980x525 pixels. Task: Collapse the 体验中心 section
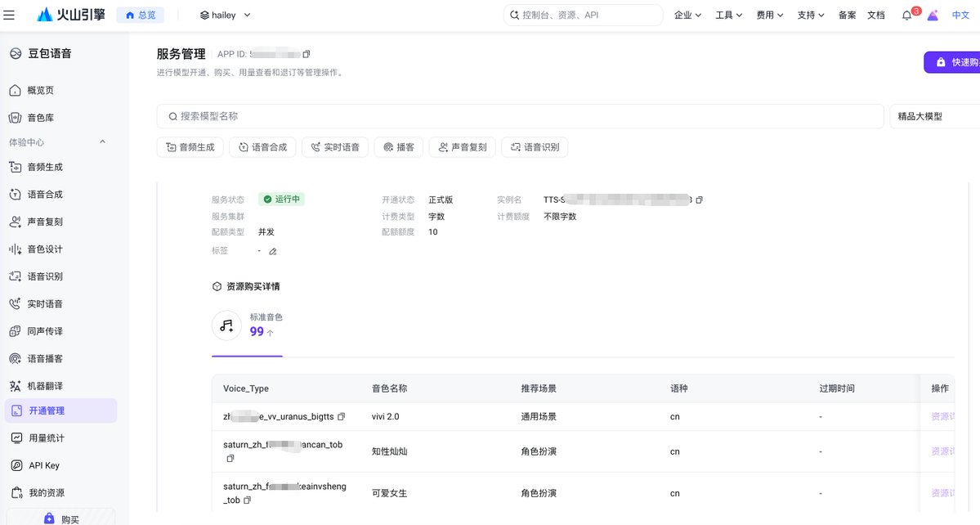(102, 141)
